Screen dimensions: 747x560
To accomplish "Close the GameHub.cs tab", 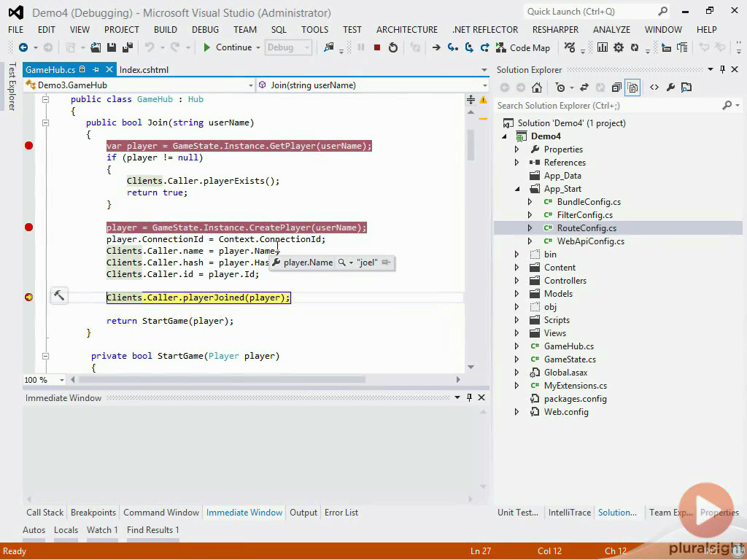I will (x=109, y=69).
